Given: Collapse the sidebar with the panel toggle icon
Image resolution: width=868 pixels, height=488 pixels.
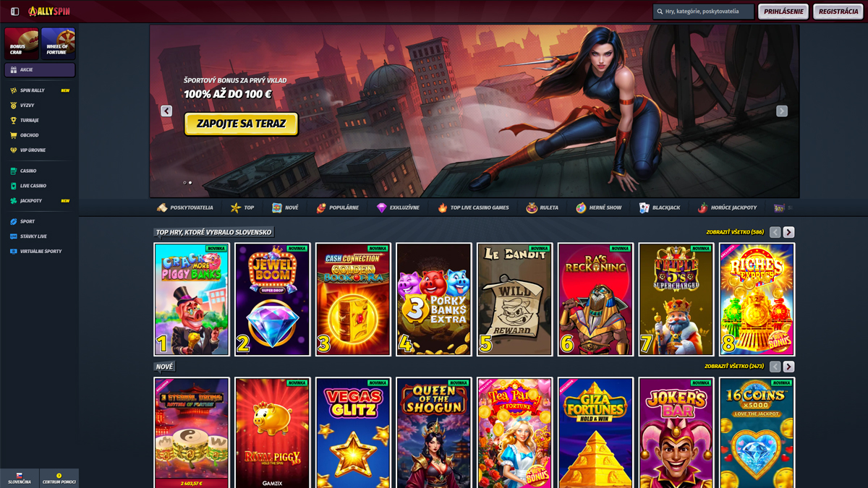Looking at the screenshot, I should pyautogui.click(x=14, y=12).
